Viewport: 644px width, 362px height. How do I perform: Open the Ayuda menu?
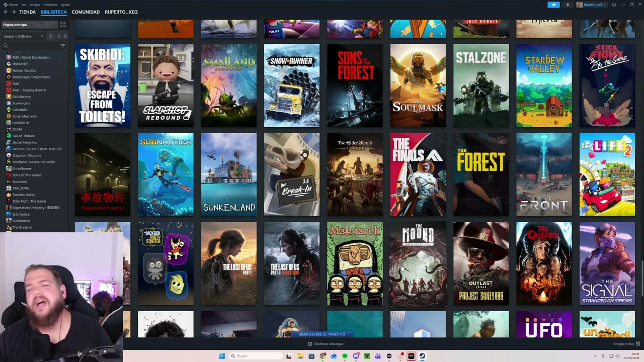point(65,5)
